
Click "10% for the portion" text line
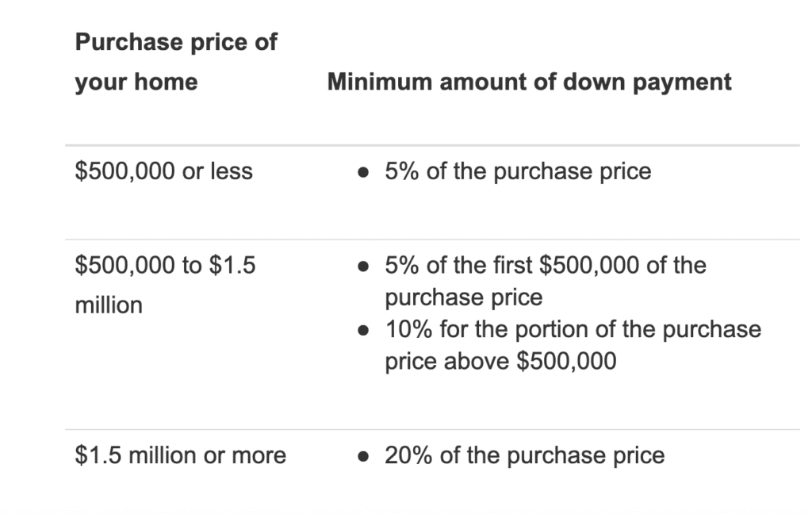coord(573,329)
